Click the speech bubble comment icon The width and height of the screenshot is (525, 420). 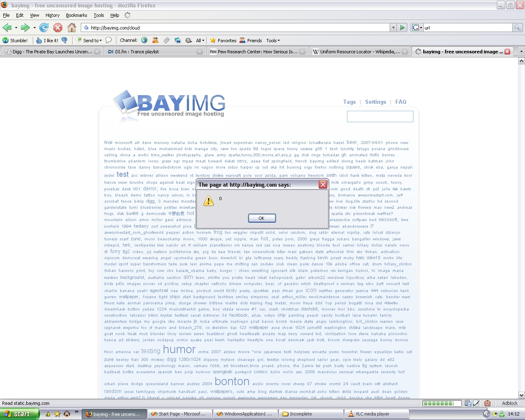108,40
